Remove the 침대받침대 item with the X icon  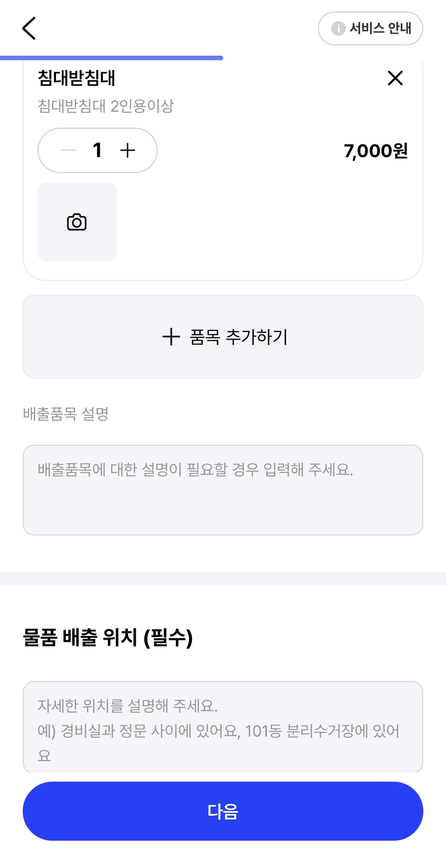click(395, 78)
